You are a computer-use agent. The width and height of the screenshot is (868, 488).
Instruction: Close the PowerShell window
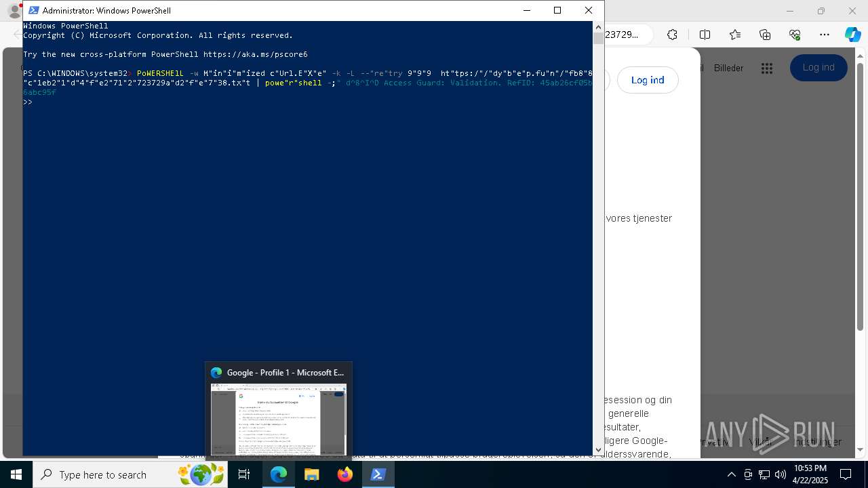(x=589, y=10)
